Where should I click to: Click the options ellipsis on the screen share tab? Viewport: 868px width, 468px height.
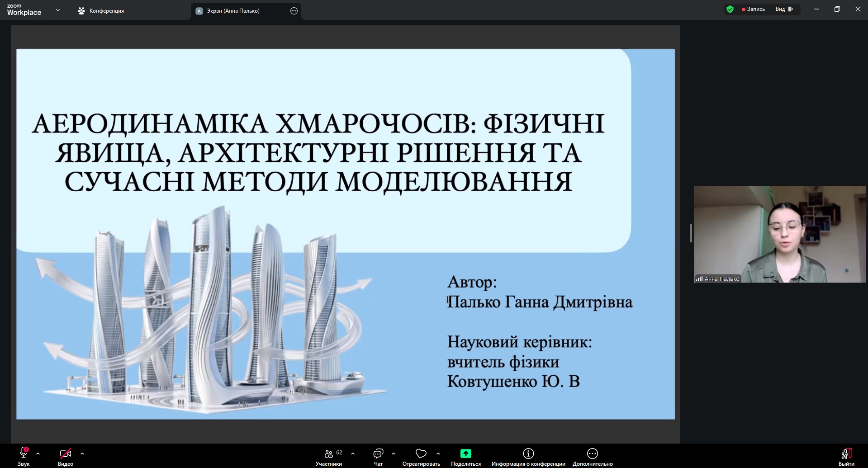click(x=294, y=11)
